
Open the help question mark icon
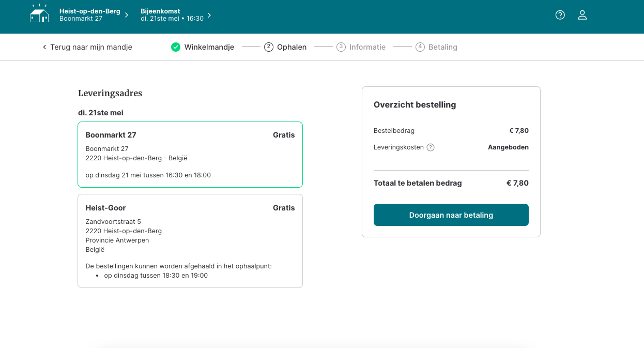point(560,15)
